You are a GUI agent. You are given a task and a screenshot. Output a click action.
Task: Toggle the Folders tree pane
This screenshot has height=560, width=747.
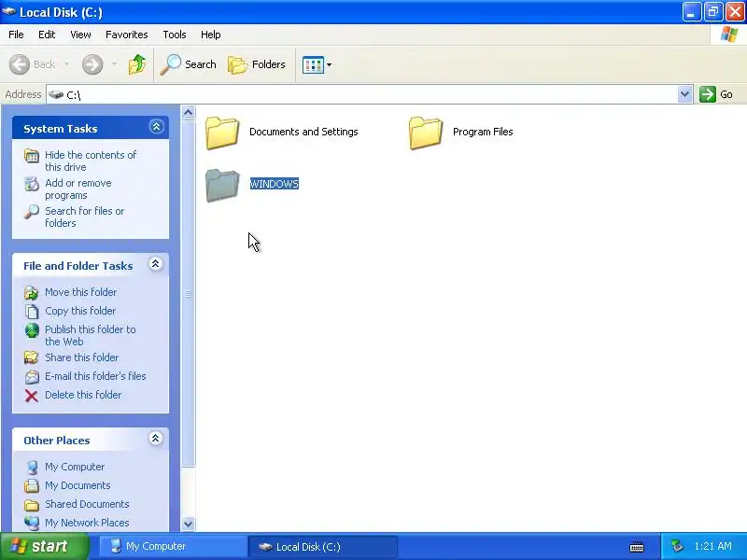coord(257,64)
